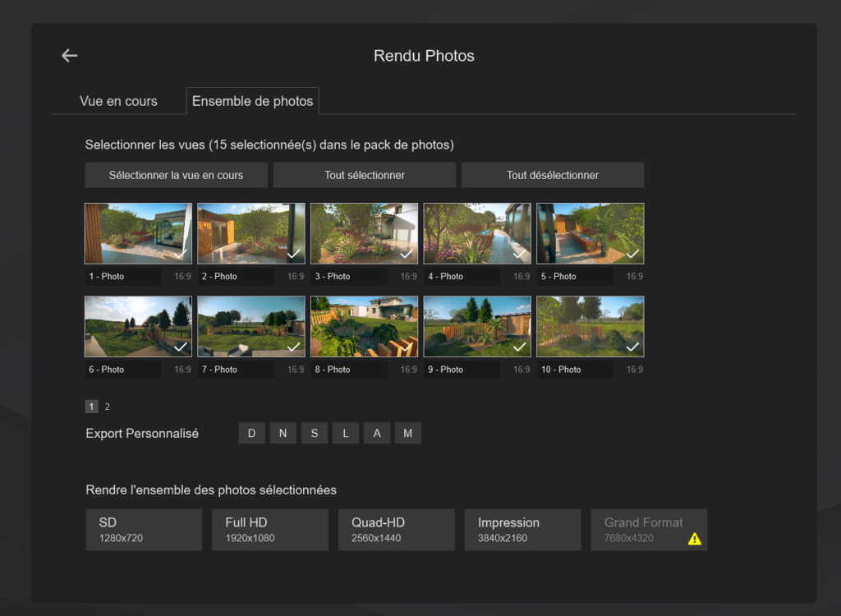Image resolution: width=841 pixels, height=616 pixels.
Task: Render photos in SD 1280x720
Action: [144, 530]
